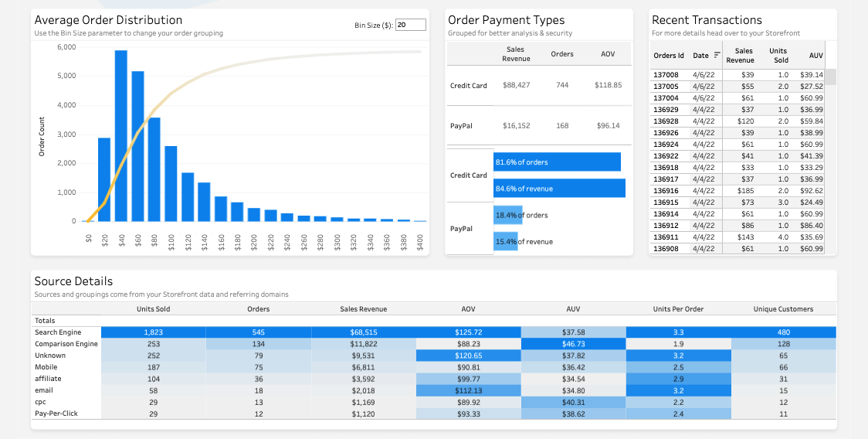
Task: Select the Credit Card row in payment table
Action: (x=539, y=85)
